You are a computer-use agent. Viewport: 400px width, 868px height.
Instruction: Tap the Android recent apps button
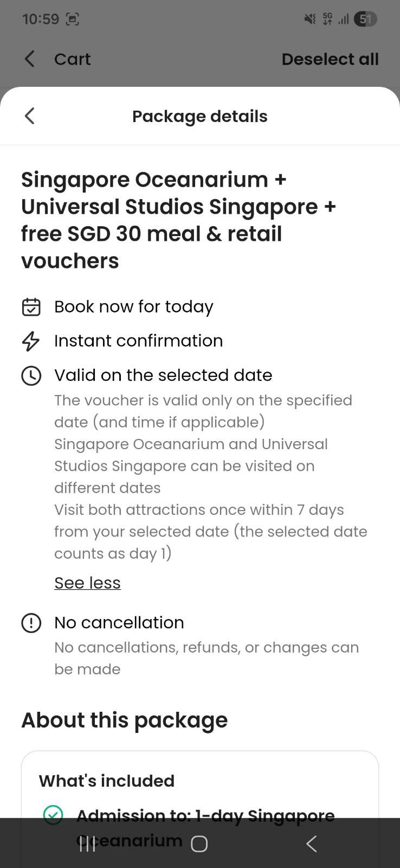88,844
